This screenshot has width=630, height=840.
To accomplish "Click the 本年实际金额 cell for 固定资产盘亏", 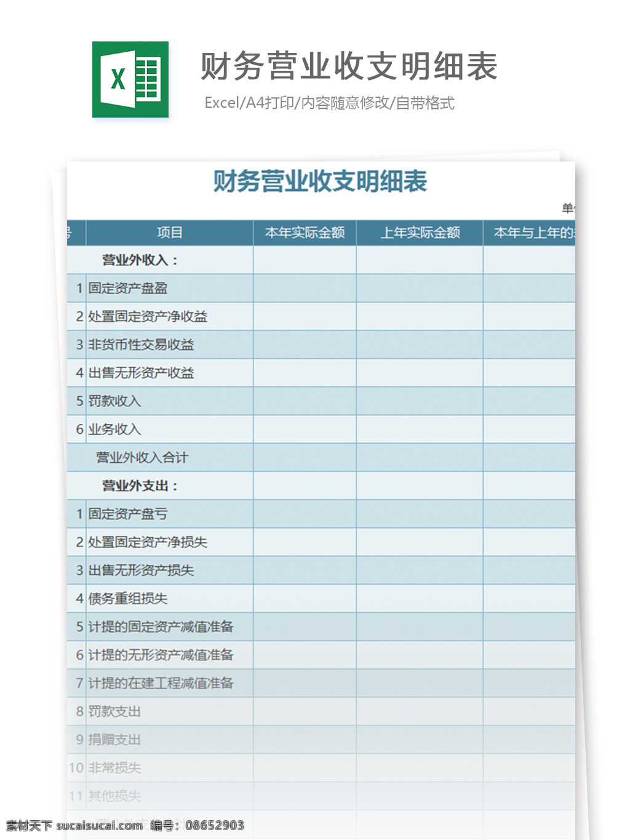I will (305, 514).
